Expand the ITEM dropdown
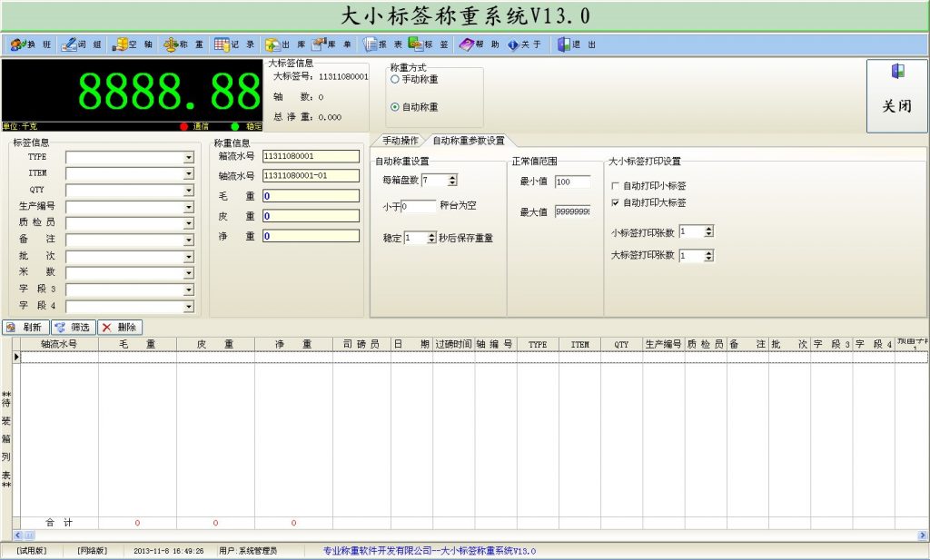The image size is (930, 560). pos(188,173)
